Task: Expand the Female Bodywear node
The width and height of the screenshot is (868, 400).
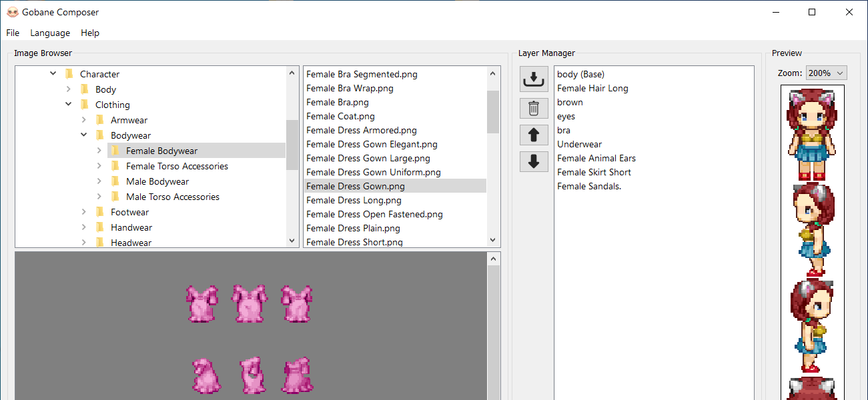Action: pyautogui.click(x=99, y=151)
